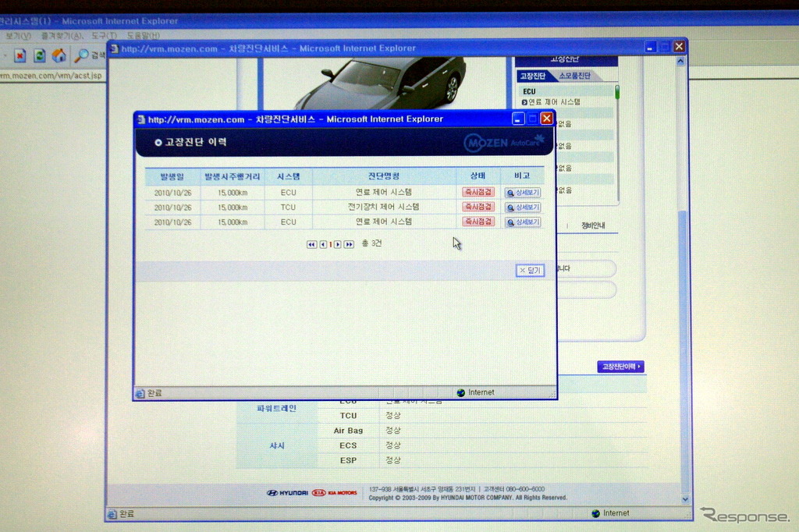Click 즉시점검 status in the TCU row

coord(478,207)
